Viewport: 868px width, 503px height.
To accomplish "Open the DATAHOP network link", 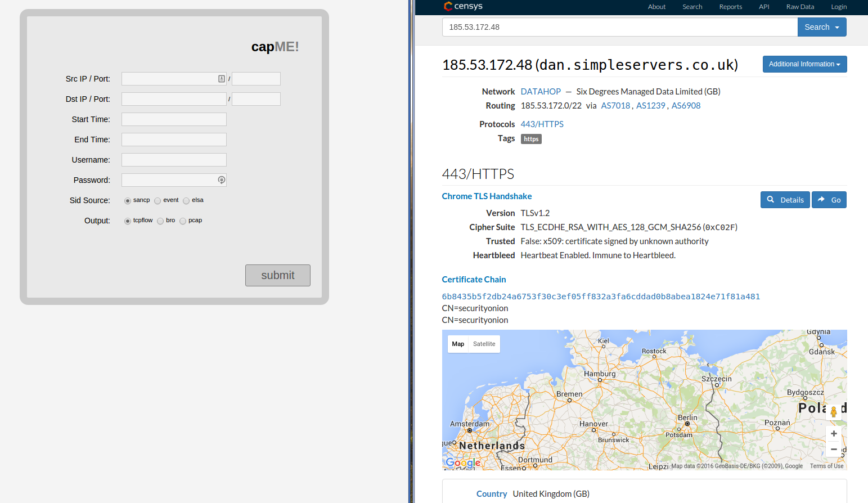I will point(541,92).
